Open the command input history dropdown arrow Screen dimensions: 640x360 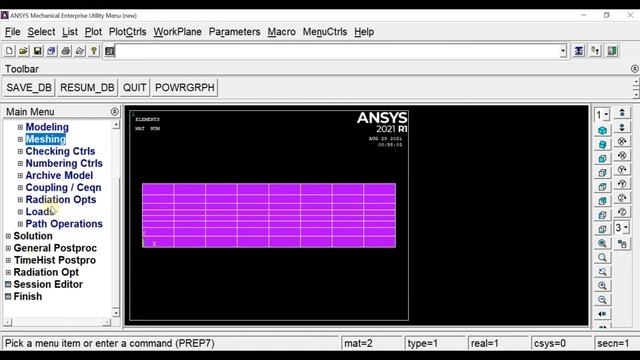tap(563, 51)
